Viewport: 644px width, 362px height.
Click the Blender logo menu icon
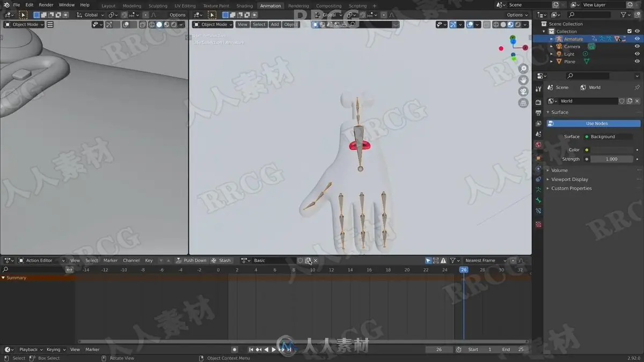point(5,5)
